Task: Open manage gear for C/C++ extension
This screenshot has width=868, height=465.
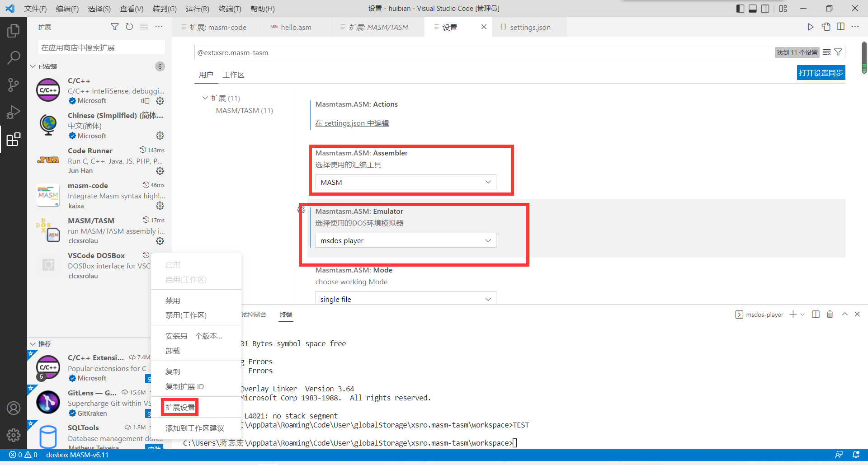Action: pyautogui.click(x=160, y=101)
